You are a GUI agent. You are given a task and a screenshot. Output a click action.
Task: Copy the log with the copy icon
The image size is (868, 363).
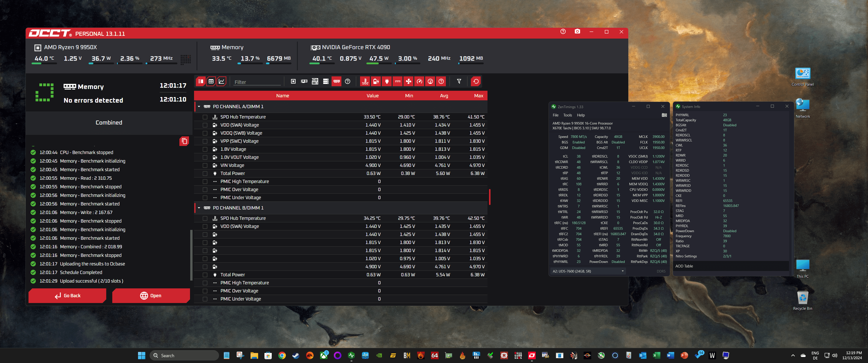184,141
